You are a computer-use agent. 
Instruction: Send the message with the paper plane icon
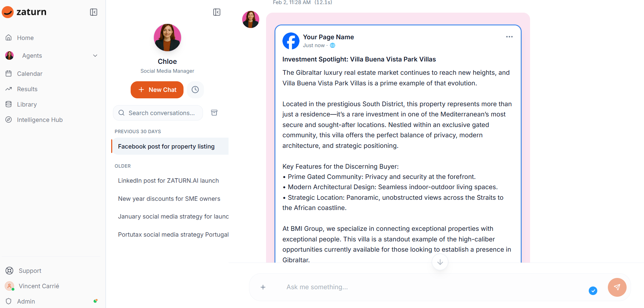tap(617, 287)
